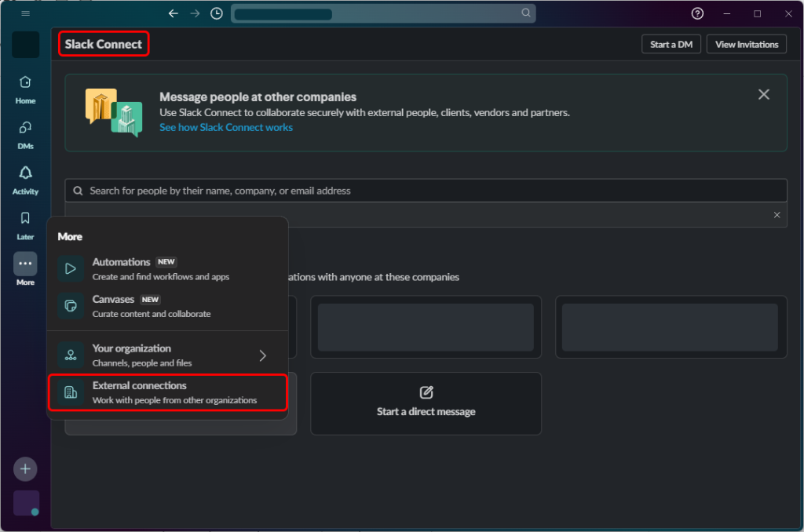Click the history clock icon

pos(217,13)
